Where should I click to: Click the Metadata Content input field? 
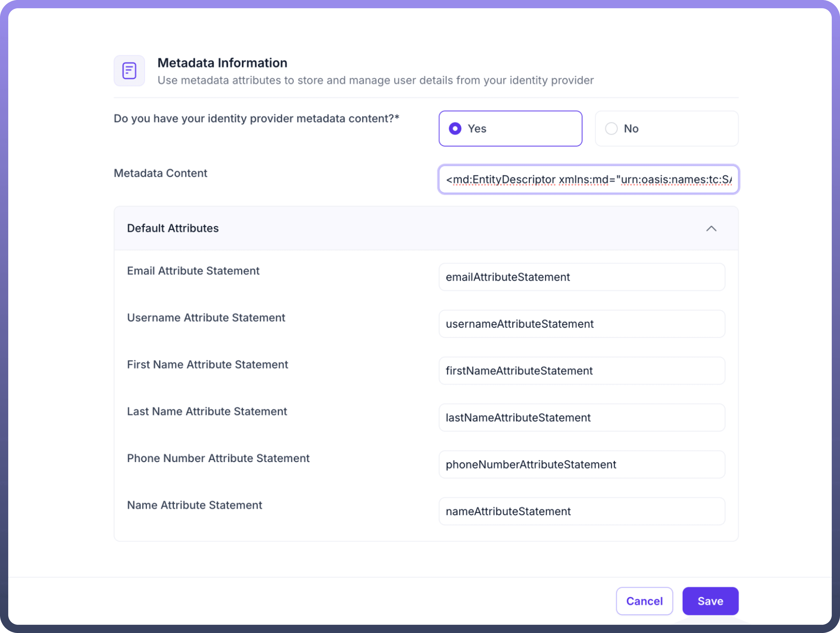pos(588,179)
